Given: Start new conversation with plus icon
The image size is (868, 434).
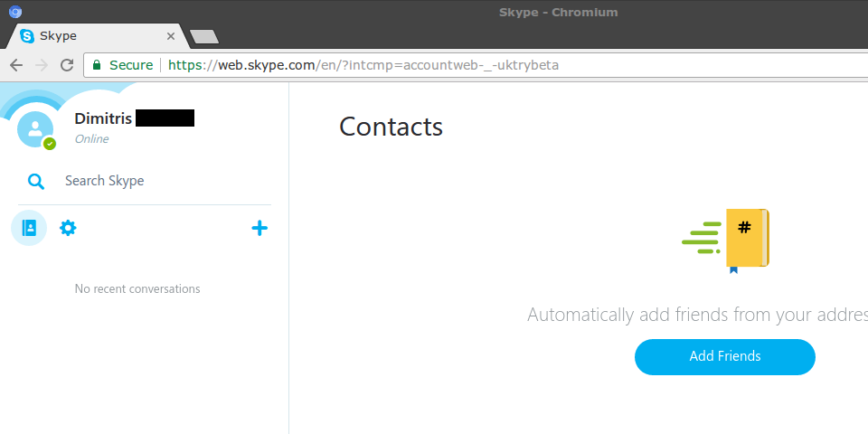Looking at the screenshot, I should (259, 228).
